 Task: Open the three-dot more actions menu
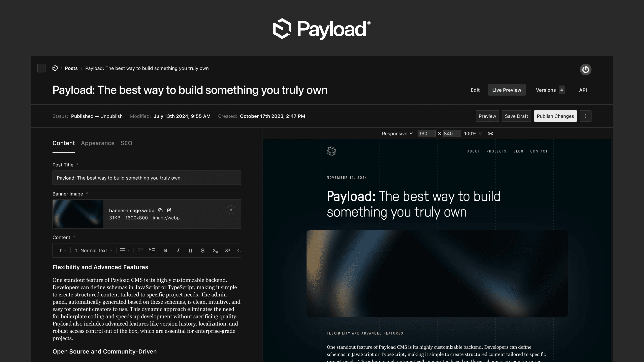[x=585, y=116]
